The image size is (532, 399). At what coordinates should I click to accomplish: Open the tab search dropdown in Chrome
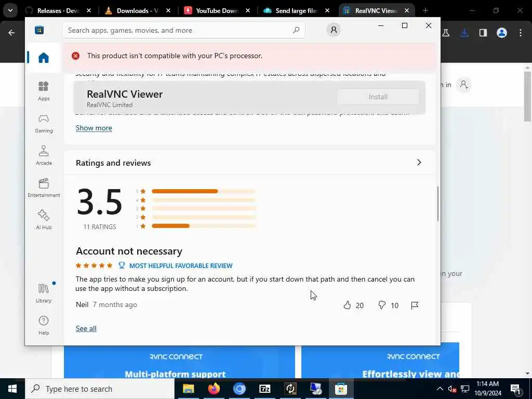coord(10,10)
